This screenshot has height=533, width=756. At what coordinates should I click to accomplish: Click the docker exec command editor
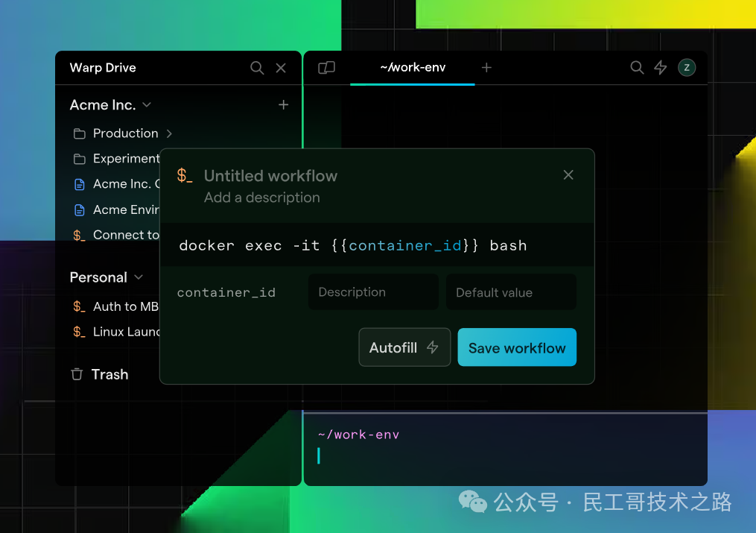tap(377, 245)
